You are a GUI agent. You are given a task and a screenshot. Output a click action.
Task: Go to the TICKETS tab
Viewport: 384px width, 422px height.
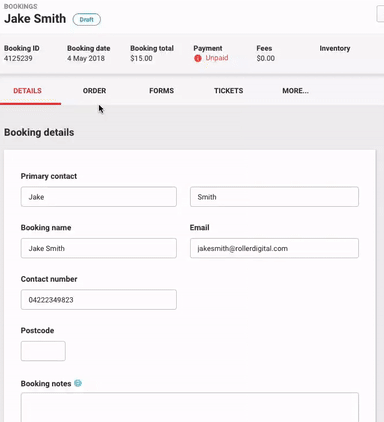(x=228, y=91)
